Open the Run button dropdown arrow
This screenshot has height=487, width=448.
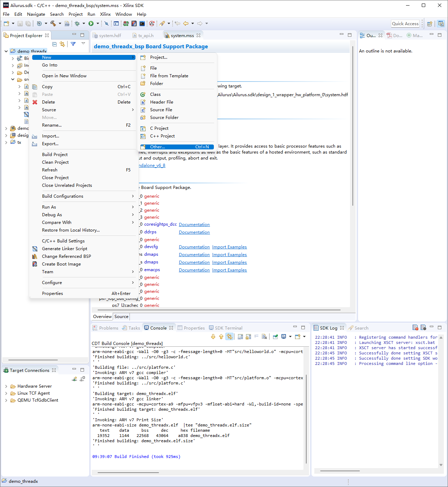coord(98,23)
